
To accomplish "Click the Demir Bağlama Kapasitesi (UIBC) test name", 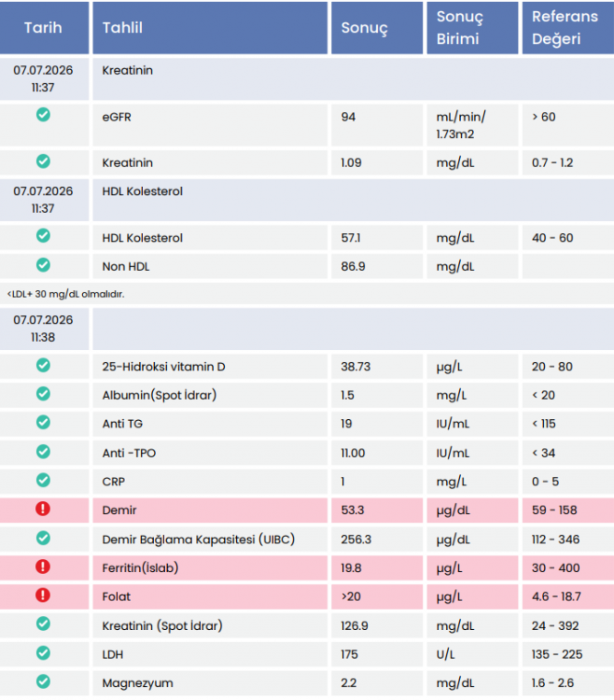I will 199,539.
